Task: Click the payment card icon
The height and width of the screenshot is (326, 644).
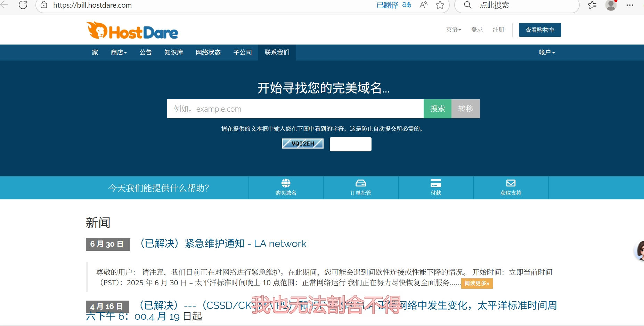Action: click(x=436, y=183)
